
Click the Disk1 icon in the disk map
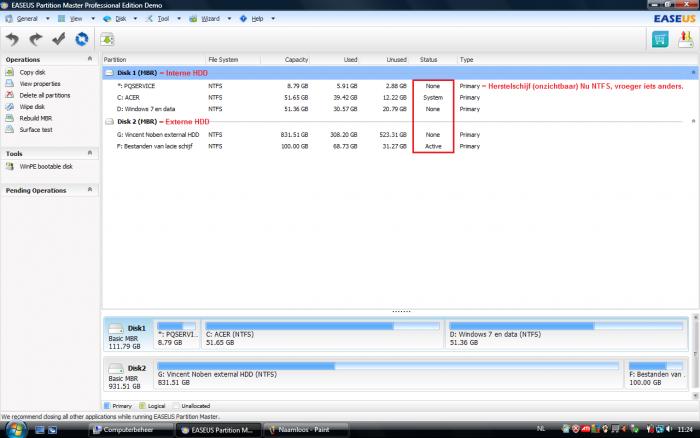pyautogui.click(x=116, y=329)
